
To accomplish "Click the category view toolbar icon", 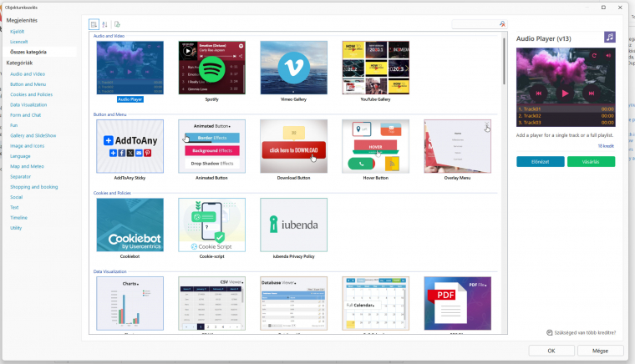I will 94,24.
